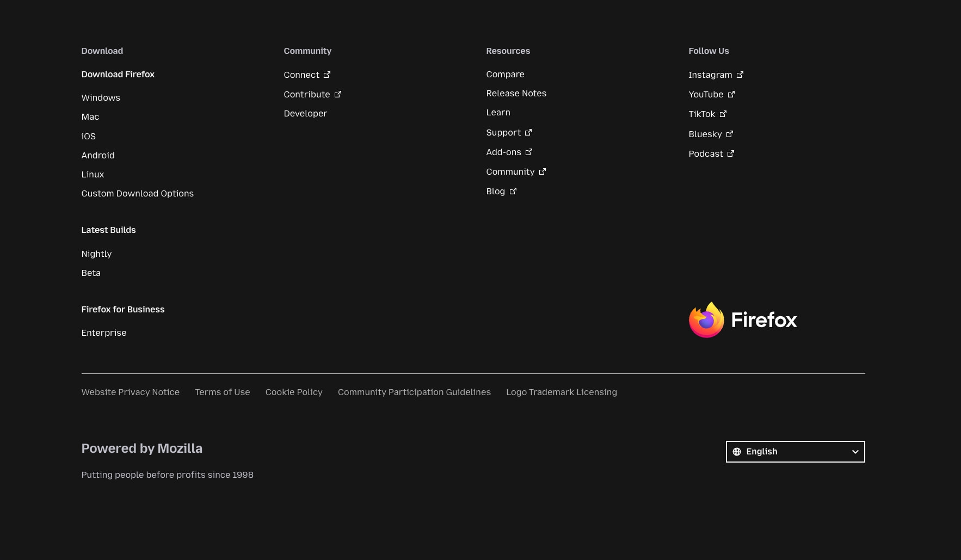Open the Linux download link
Screen dimensions: 961x560
coord(93,174)
